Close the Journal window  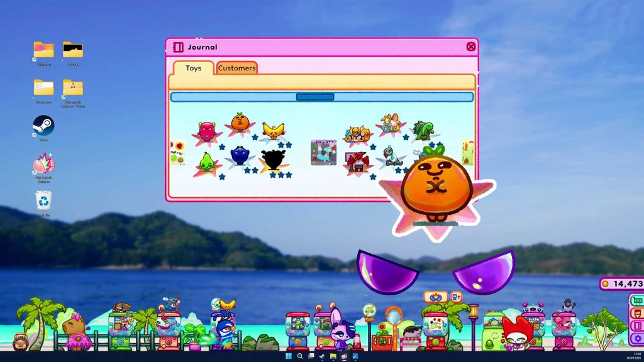pyautogui.click(x=471, y=47)
